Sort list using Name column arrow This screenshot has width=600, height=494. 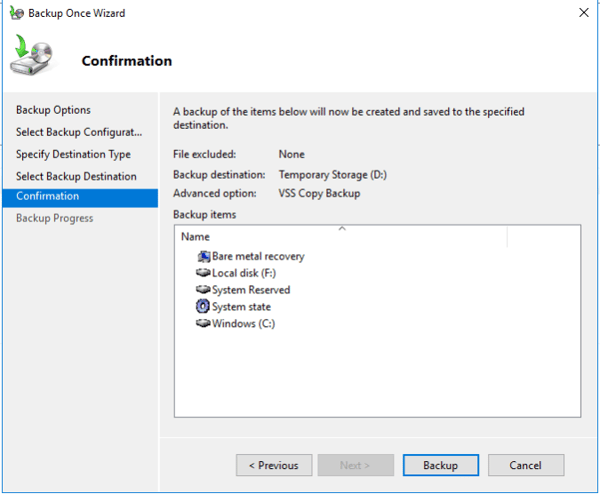342,228
